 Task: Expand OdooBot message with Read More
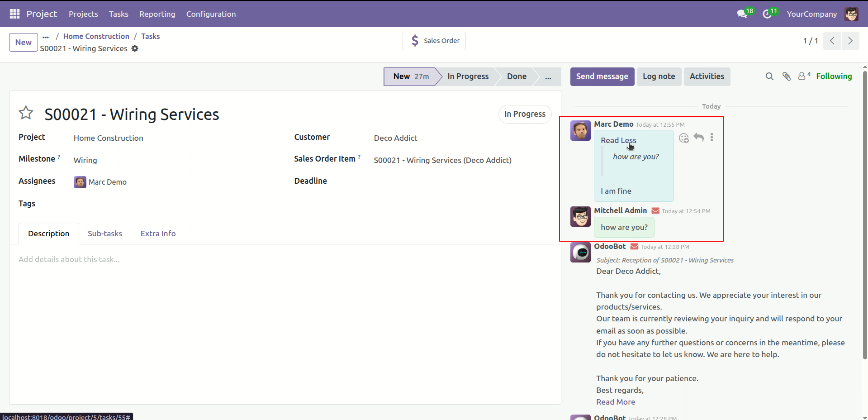coord(616,402)
